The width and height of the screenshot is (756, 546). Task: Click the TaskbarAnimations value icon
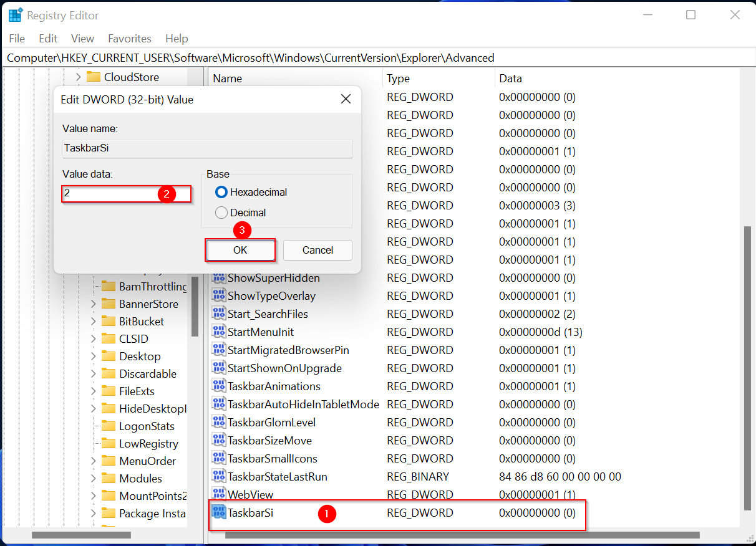[219, 386]
